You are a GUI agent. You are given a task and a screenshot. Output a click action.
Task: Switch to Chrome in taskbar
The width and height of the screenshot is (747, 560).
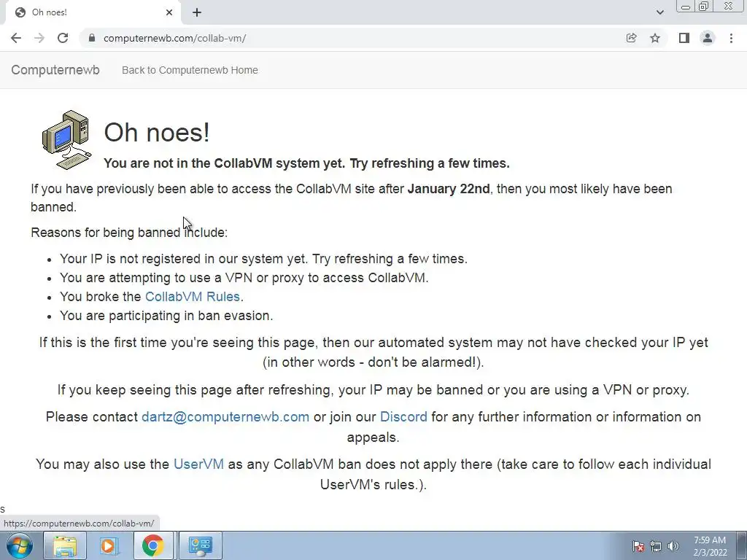[x=152, y=545]
